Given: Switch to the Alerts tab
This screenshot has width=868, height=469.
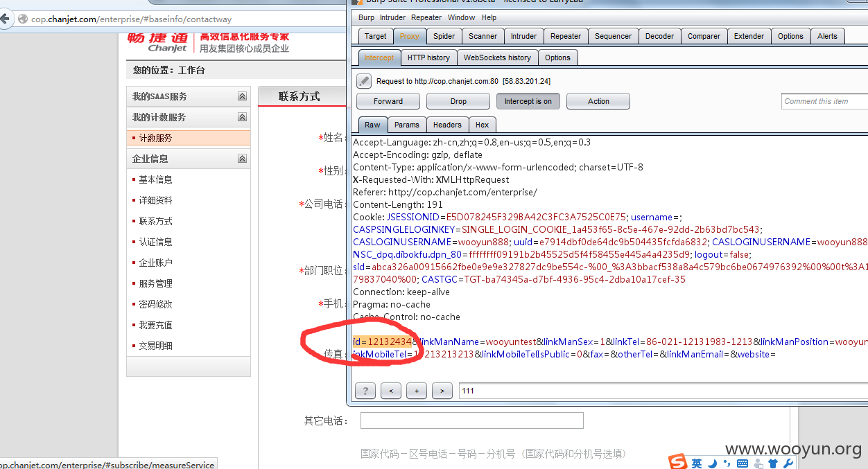Looking at the screenshot, I should pyautogui.click(x=827, y=36).
